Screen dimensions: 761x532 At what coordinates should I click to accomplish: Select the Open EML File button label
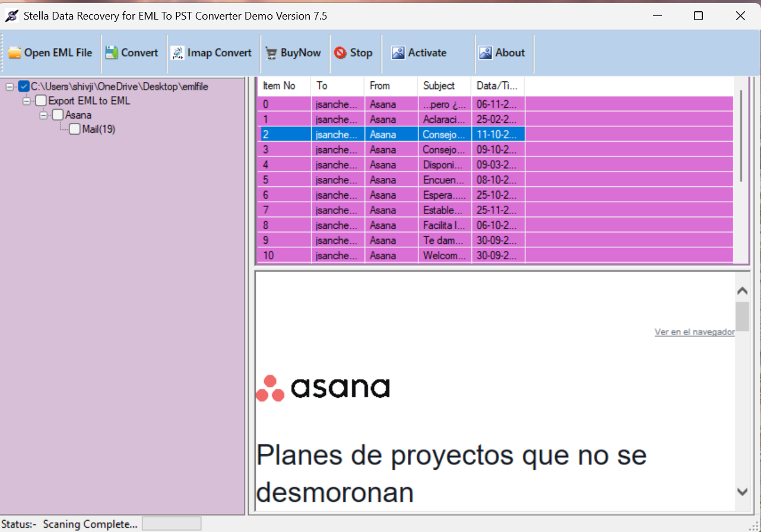coord(58,53)
